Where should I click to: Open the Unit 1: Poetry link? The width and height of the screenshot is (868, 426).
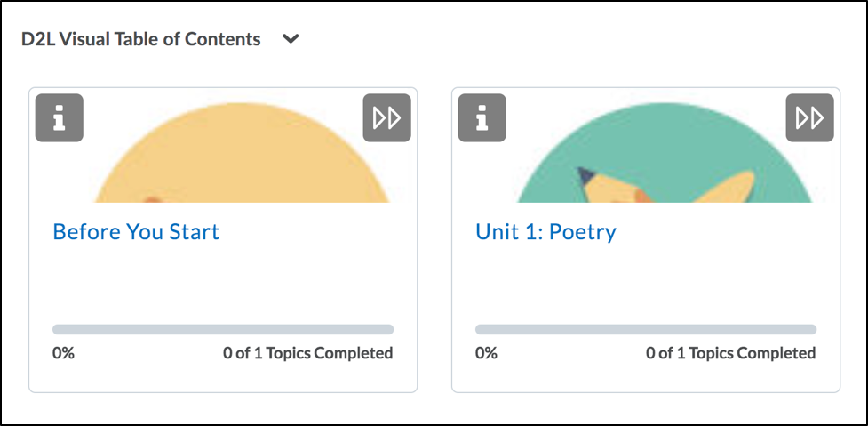pyautogui.click(x=545, y=232)
